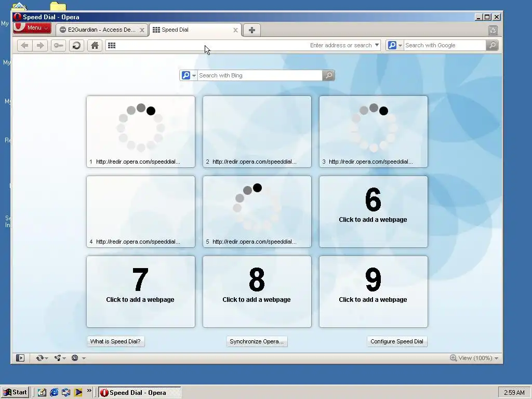Click the third Quick Launch sync icon

[66, 393]
